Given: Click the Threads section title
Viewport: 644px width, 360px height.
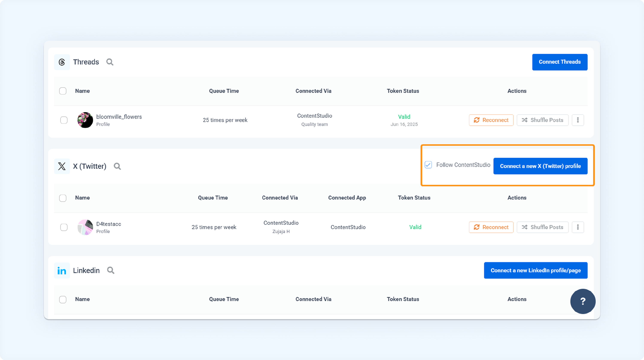Looking at the screenshot, I should coord(86,62).
